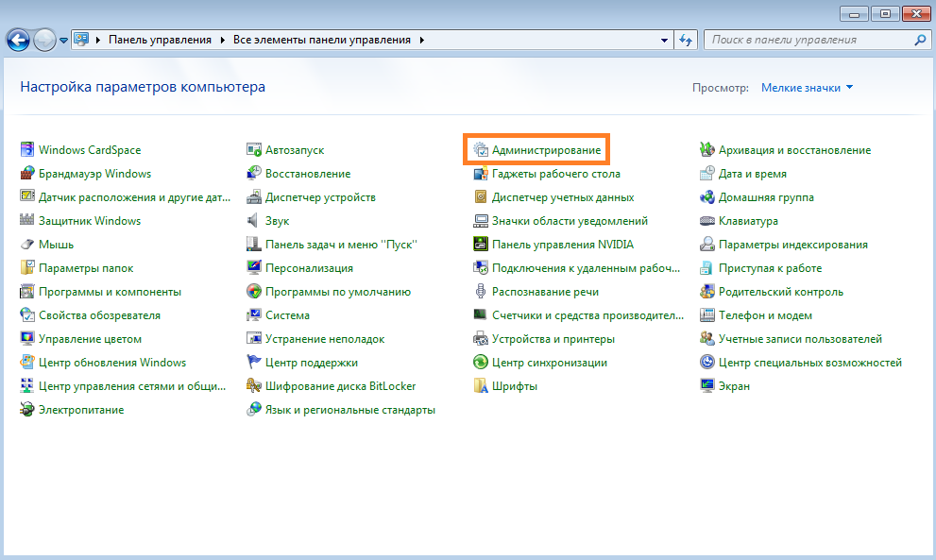Click the control panel icon in address bar
The image size is (936, 560).
(x=81, y=40)
